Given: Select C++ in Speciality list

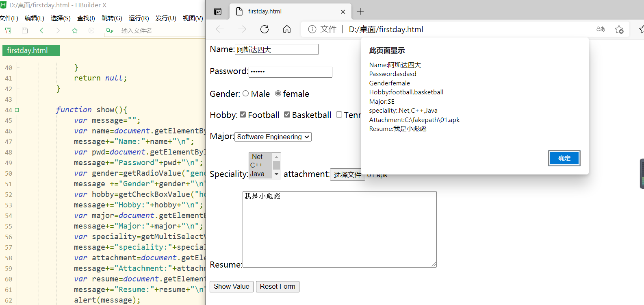Looking at the screenshot, I should (260, 165).
